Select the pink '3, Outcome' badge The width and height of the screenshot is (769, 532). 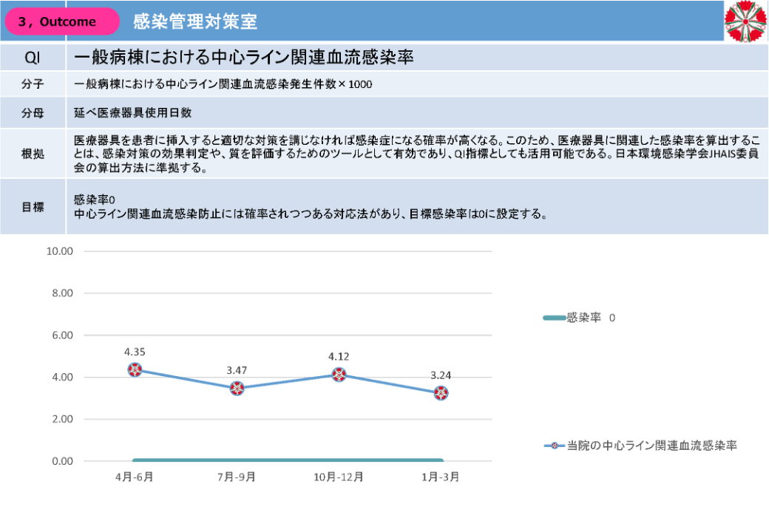coord(62,21)
